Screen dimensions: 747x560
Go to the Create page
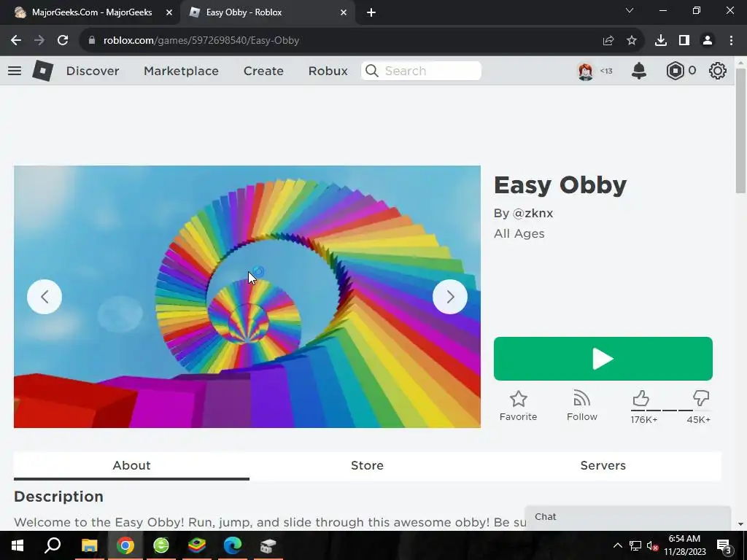(263, 71)
